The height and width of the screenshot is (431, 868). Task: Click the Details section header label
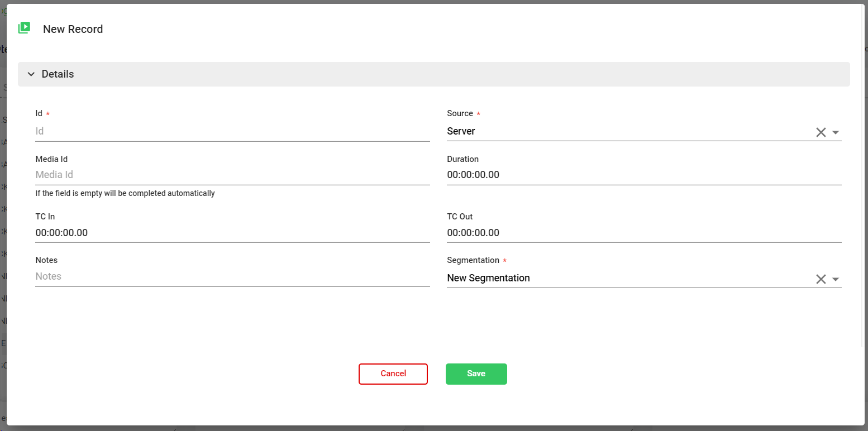pyautogui.click(x=58, y=74)
